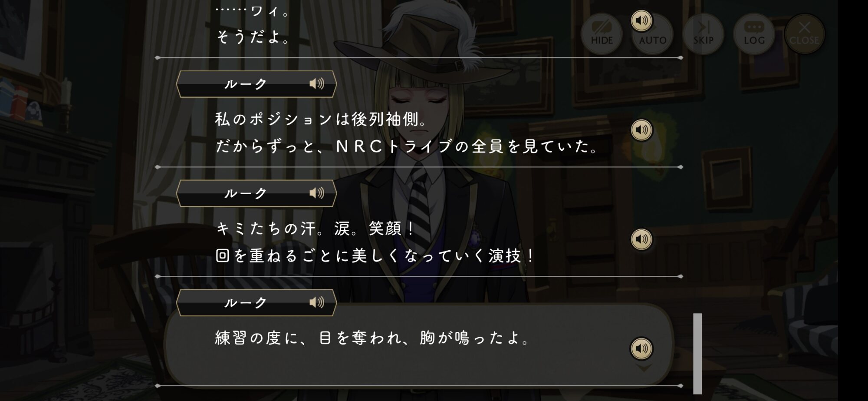Play voice for '練習の度に、目を奪われ' line

point(641,348)
